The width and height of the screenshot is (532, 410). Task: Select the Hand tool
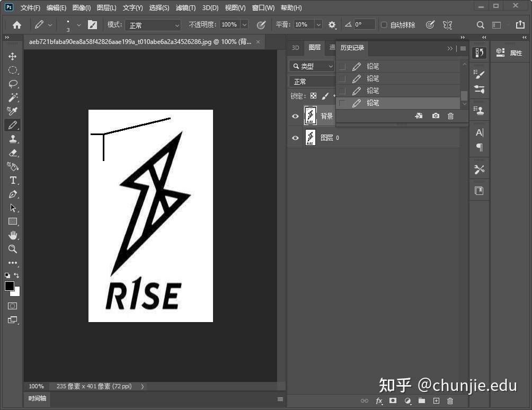[x=13, y=235]
